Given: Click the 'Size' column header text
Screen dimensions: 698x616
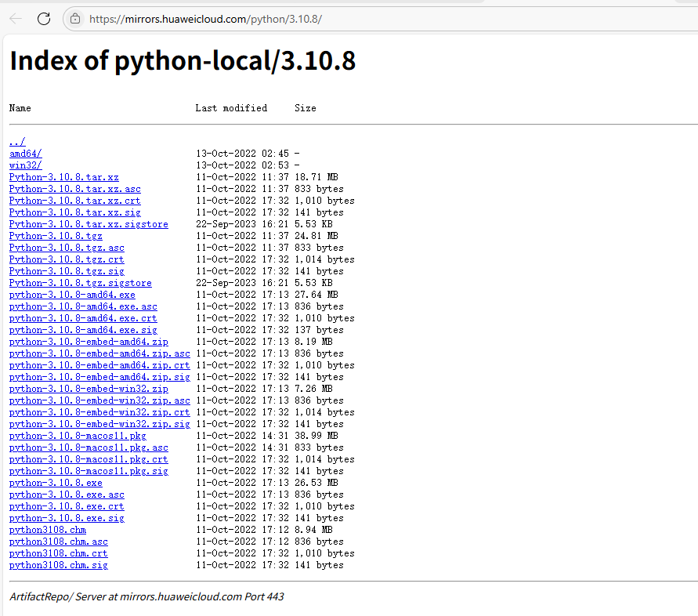Looking at the screenshot, I should (x=306, y=108).
